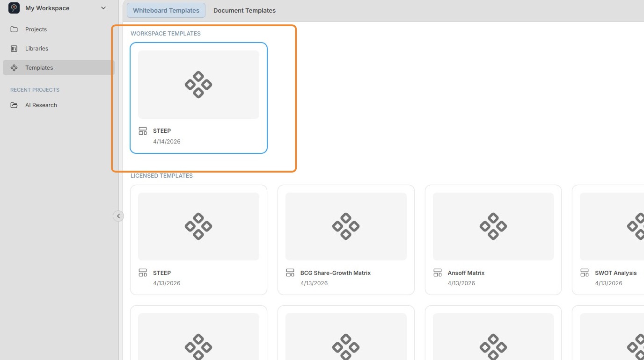
Task: Click the My Workspace name text
Action: coord(47,8)
